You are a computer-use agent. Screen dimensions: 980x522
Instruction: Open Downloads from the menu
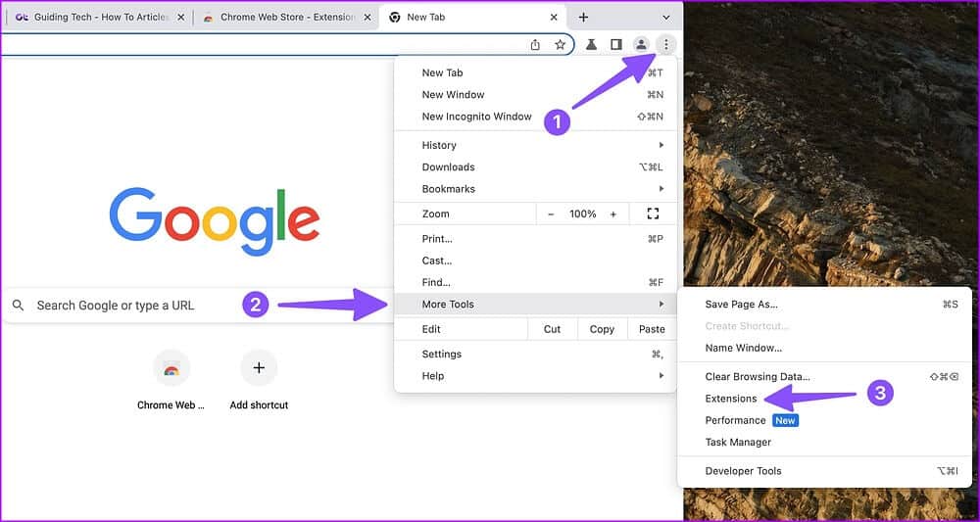coord(536,166)
